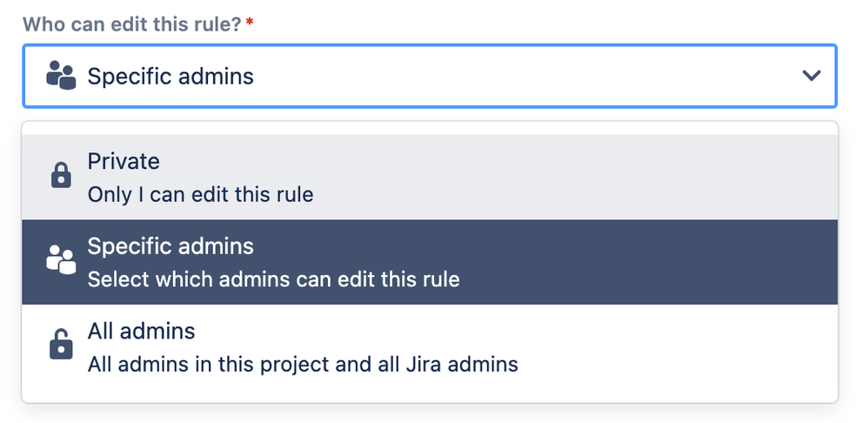Click the group icon beside Specific admins option
Viewport: 868px width, 423px height.
tap(61, 259)
